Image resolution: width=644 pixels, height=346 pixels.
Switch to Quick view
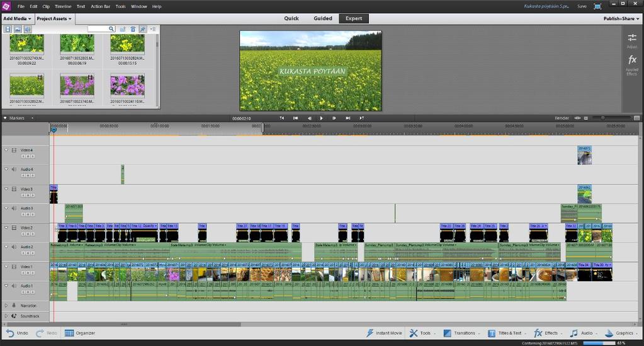pos(291,18)
